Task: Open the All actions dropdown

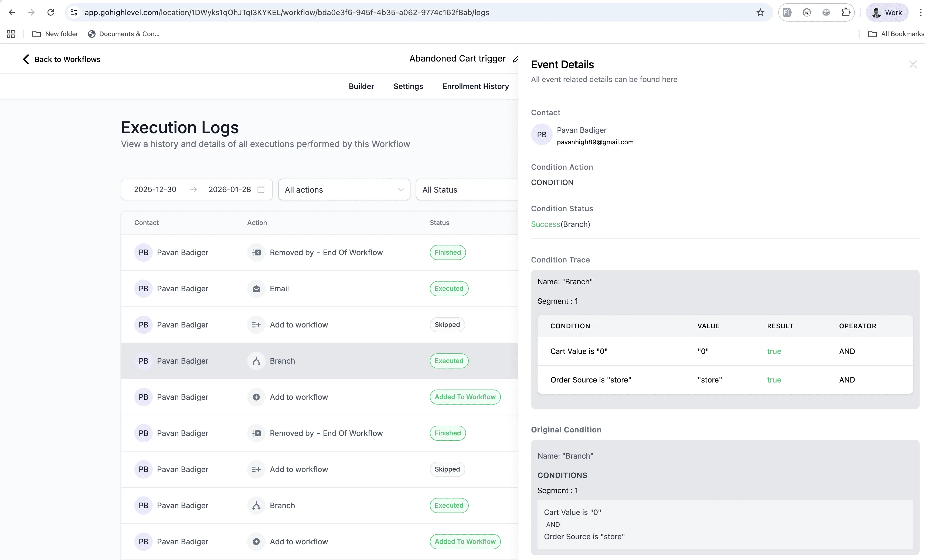Action: click(x=344, y=190)
